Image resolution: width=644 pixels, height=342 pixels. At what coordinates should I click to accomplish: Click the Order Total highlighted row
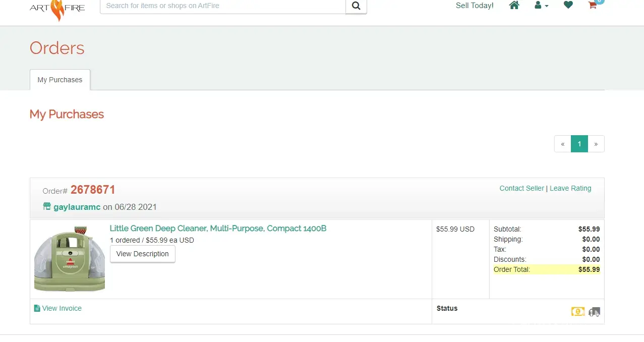coord(547,269)
